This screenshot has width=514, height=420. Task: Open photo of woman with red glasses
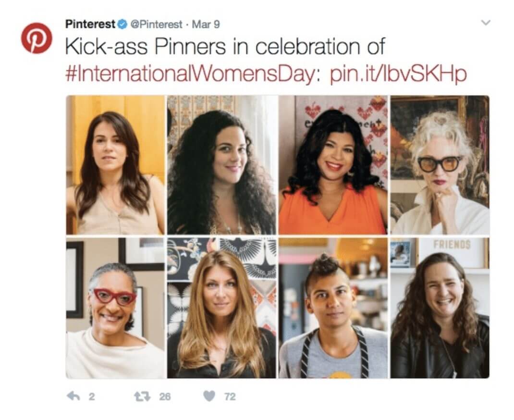[x=115, y=308]
